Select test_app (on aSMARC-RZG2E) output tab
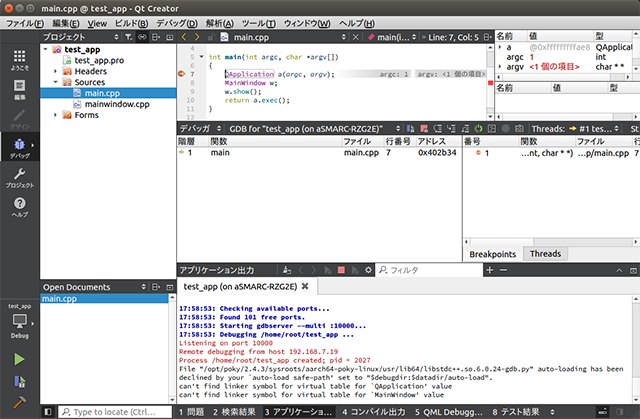 [240, 286]
